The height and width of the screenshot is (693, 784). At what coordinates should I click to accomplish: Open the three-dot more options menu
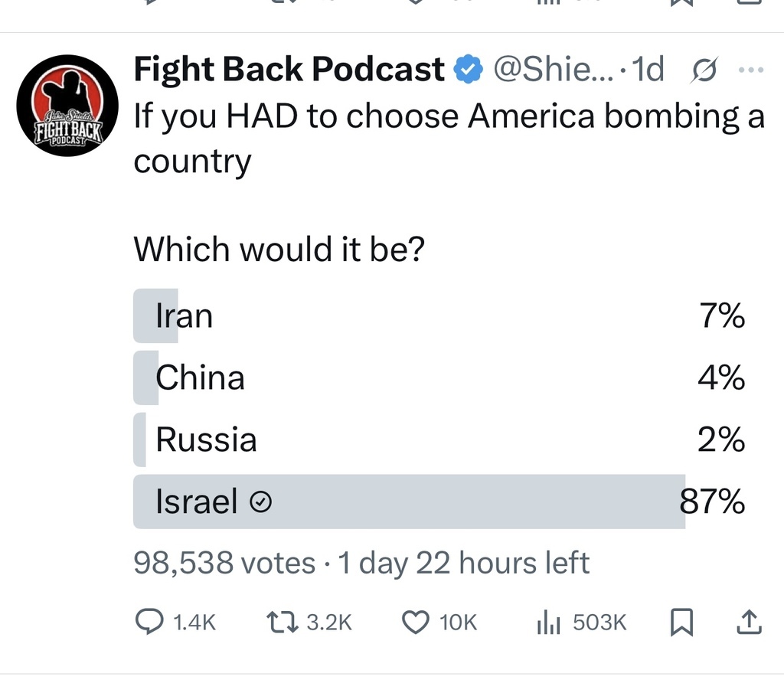(750, 70)
